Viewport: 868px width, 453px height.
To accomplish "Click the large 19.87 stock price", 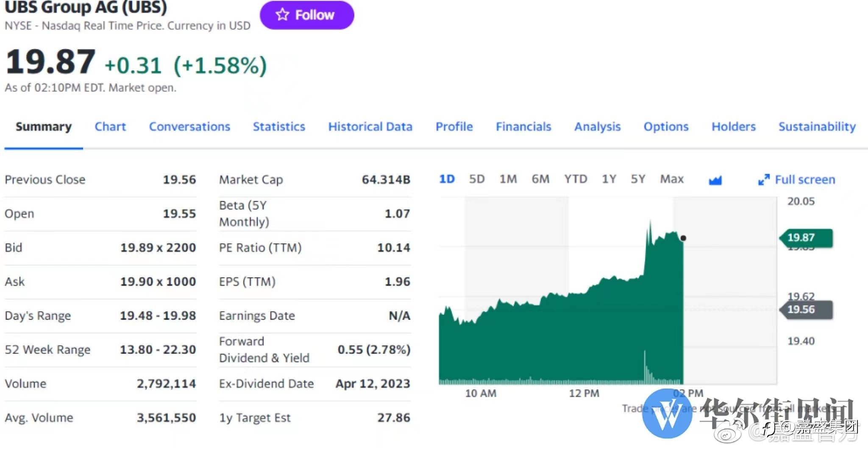I will click(x=50, y=62).
